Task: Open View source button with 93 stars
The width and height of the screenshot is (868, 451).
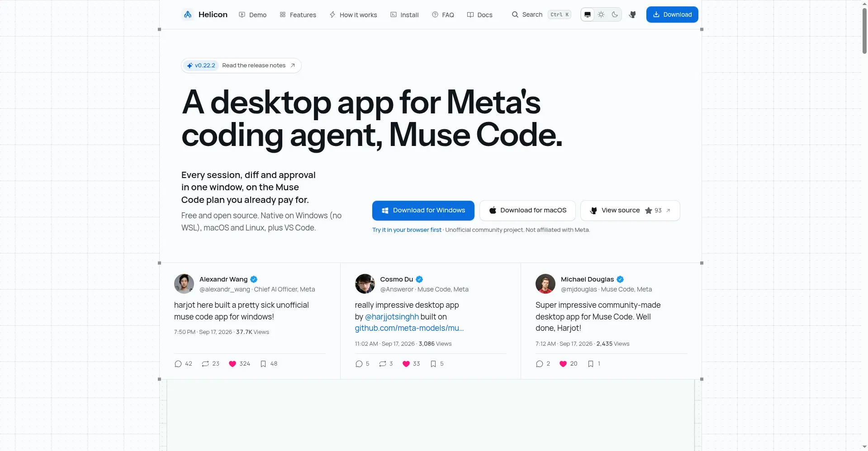Action: (630, 211)
